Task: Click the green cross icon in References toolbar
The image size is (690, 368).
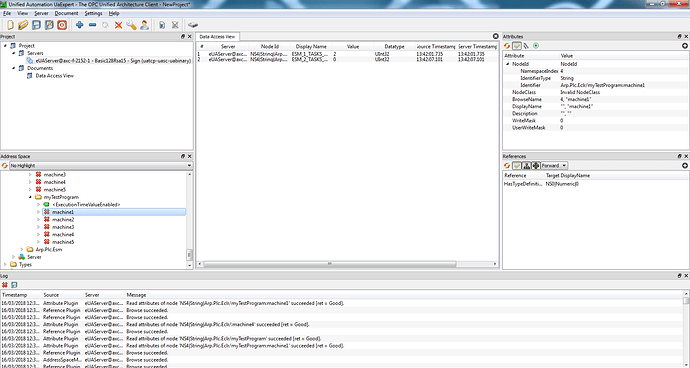Action: 536,166
